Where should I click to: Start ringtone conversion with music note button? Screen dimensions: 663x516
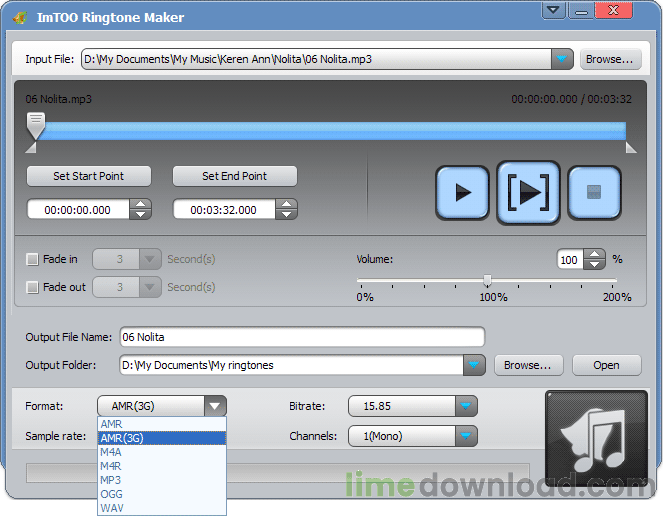tap(596, 438)
